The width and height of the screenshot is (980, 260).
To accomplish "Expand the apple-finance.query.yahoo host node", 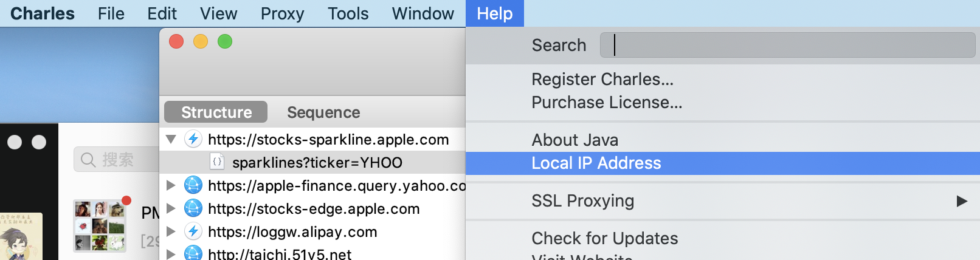I will (171, 185).
